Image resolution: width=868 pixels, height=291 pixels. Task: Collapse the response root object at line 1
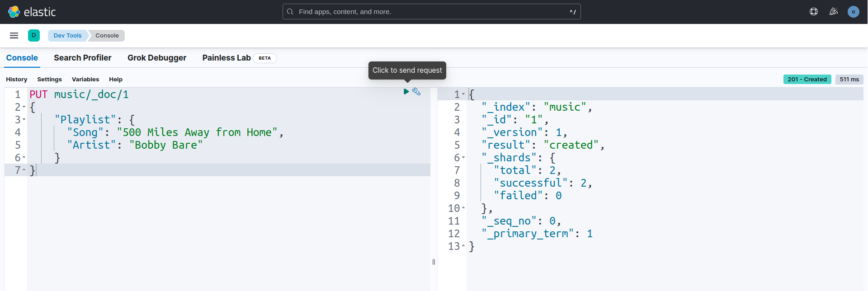click(463, 94)
